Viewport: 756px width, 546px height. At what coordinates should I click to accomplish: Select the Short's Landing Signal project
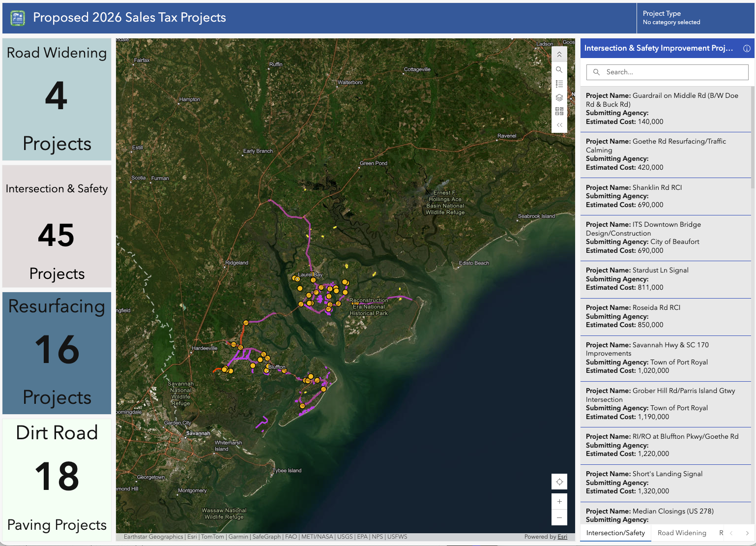tap(666, 483)
